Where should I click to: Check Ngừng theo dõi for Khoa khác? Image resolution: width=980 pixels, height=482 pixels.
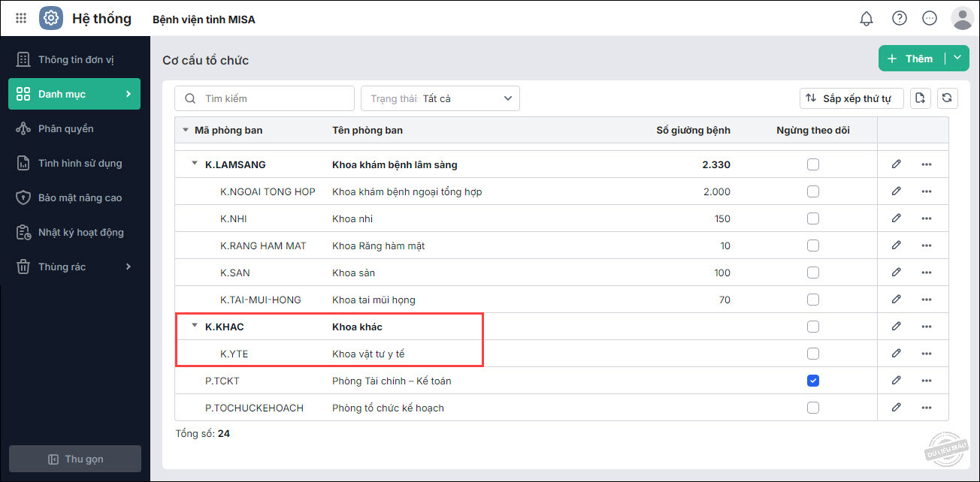(812, 327)
